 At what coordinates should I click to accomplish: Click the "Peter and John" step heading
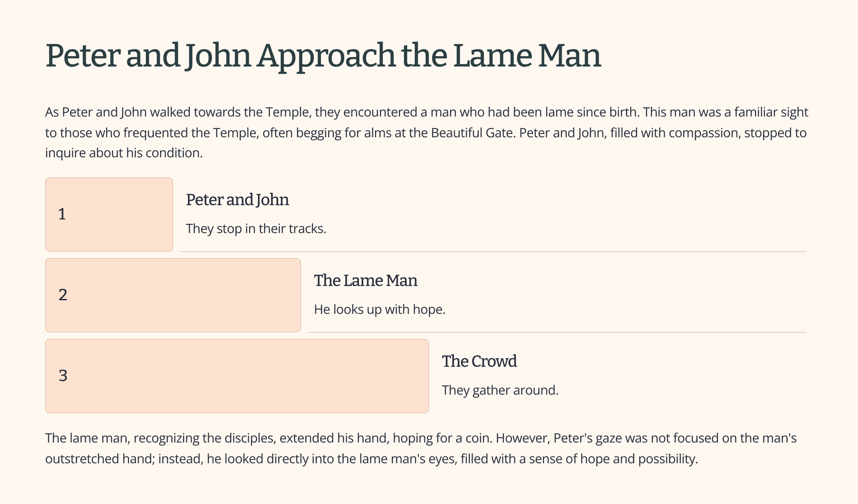point(237,200)
